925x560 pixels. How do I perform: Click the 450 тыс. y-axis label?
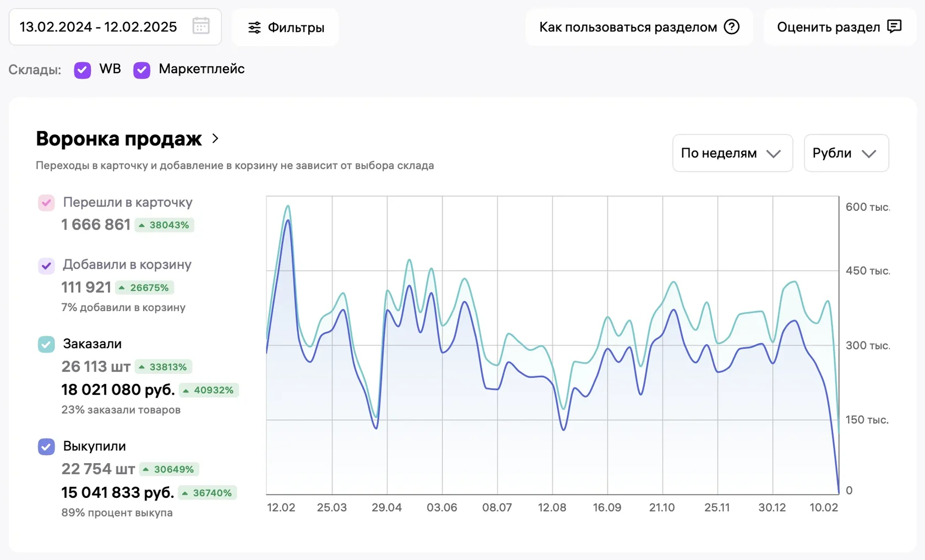[868, 271]
